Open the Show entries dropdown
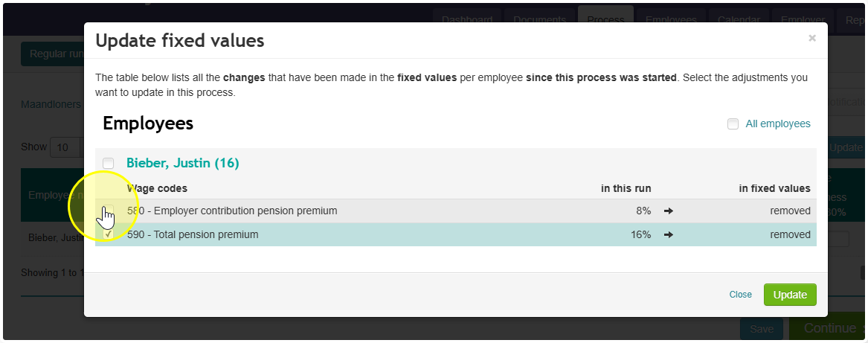868x343 pixels. pos(66,147)
